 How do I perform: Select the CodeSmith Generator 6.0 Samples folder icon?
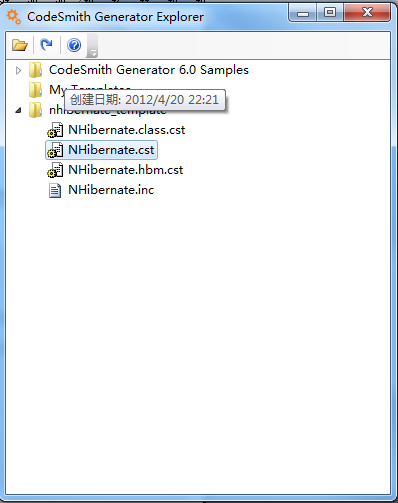click(x=35, y=70)
